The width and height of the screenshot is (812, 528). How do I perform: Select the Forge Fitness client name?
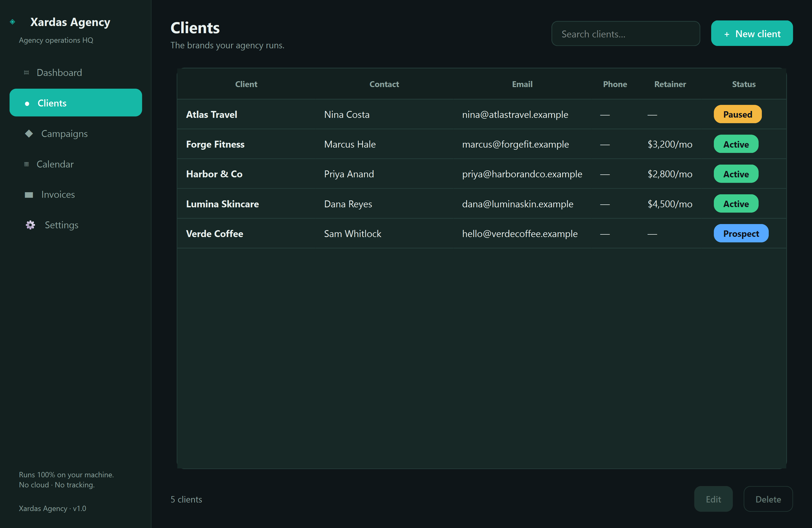(x=215, y=144)
